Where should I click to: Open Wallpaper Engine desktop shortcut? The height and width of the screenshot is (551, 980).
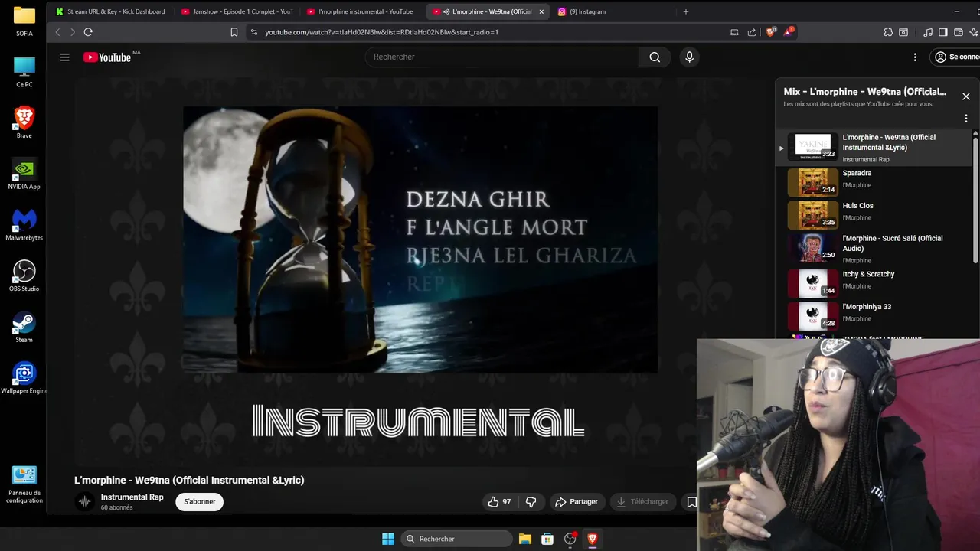click(x=24, y=378)
